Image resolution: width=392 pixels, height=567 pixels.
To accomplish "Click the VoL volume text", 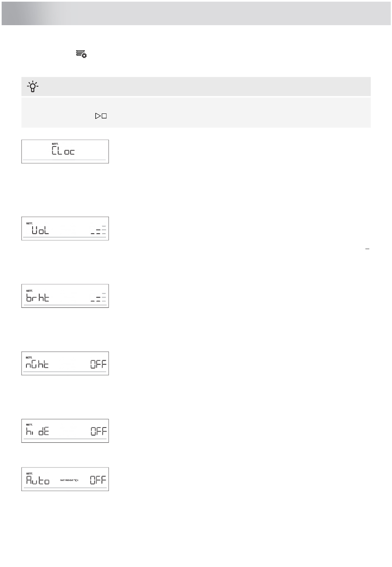I will [x=40, y=230].
